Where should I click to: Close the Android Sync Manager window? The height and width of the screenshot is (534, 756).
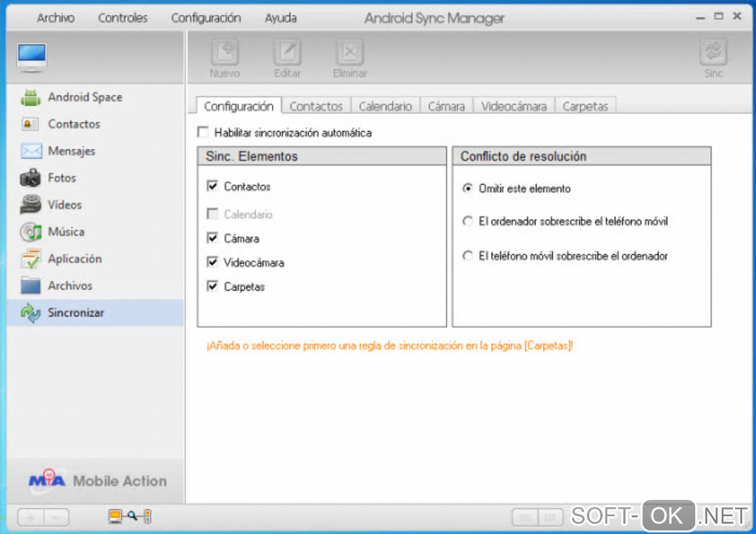[737, 16]
